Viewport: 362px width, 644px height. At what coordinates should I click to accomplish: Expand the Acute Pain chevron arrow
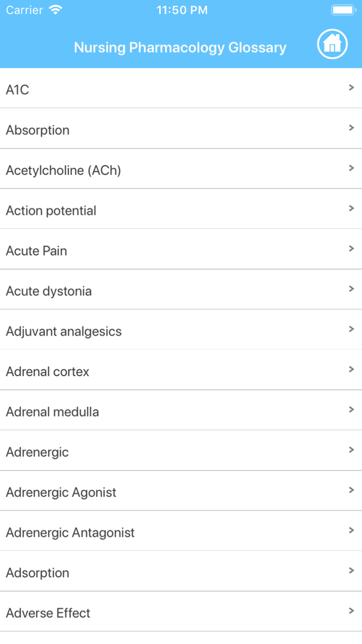point(351,249)
